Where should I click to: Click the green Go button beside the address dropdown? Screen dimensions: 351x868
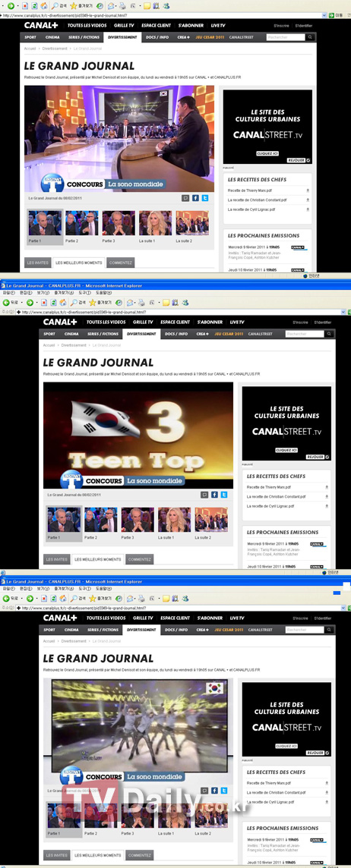tap(331, 15)
